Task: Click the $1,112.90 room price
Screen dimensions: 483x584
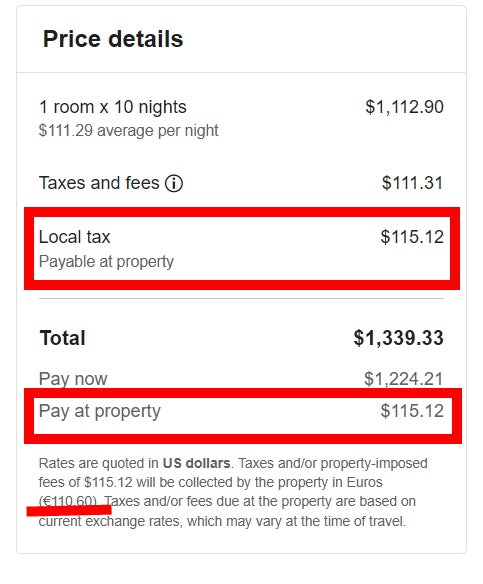Action: (404, 107)
